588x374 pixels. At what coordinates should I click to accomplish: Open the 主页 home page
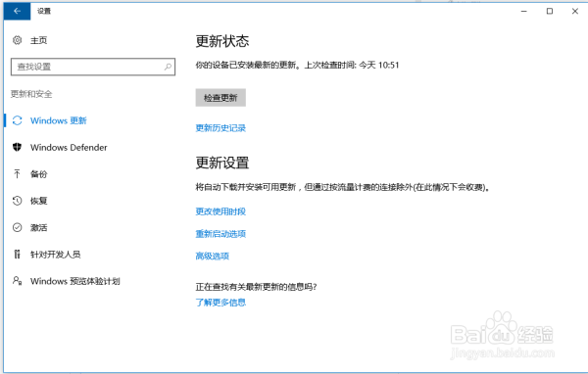(38, 40)
